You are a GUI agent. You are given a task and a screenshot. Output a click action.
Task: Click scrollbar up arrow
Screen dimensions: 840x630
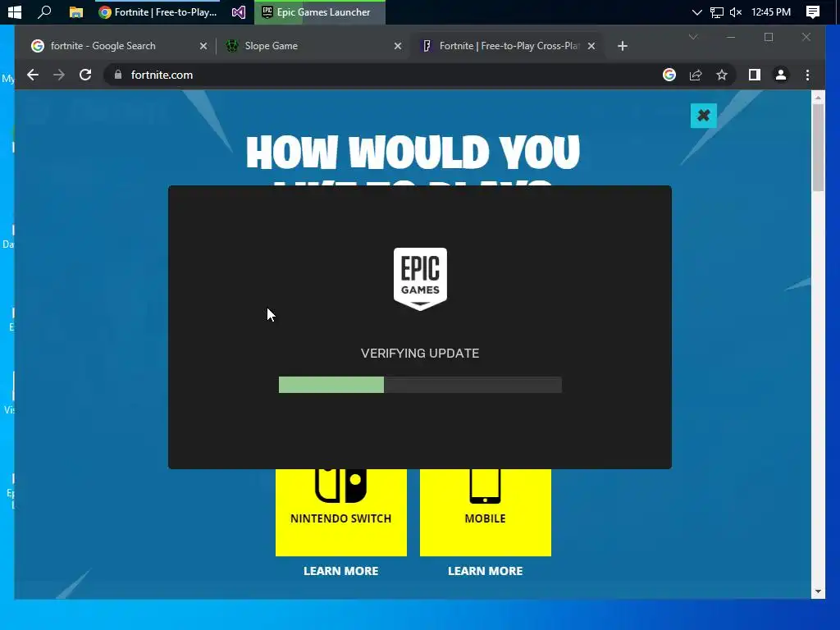(x=818, y=98)
